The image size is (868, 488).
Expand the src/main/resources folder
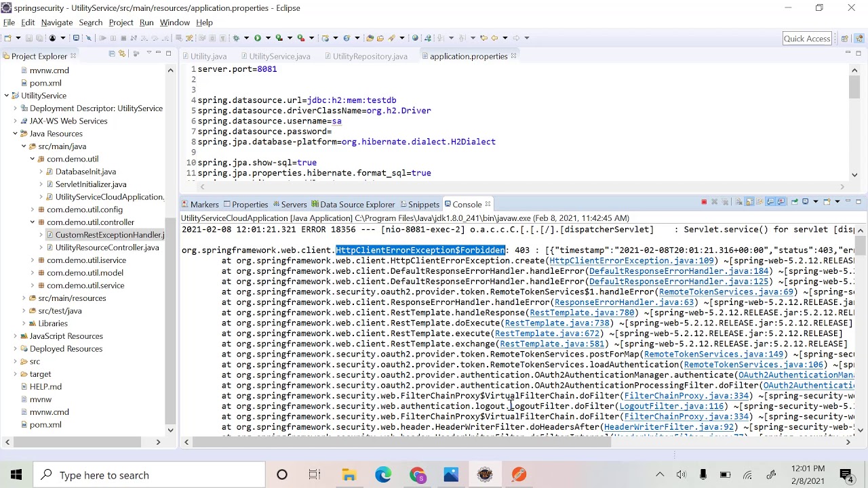[x=24, y=298]
